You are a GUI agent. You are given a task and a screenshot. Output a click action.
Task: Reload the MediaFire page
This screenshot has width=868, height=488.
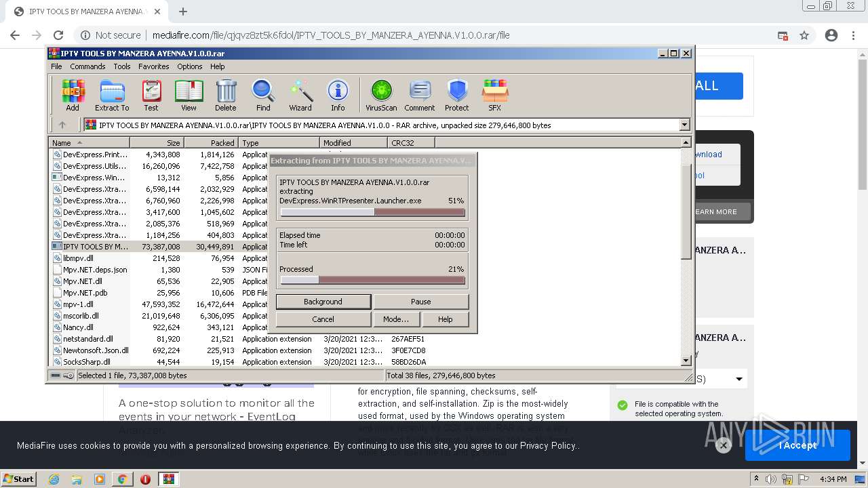tap(58, 35)
